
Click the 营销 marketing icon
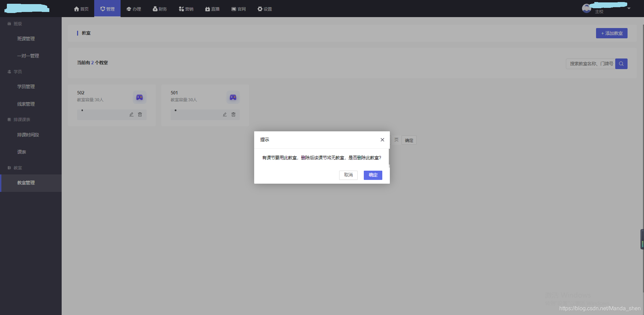click(x=181, y=9)
